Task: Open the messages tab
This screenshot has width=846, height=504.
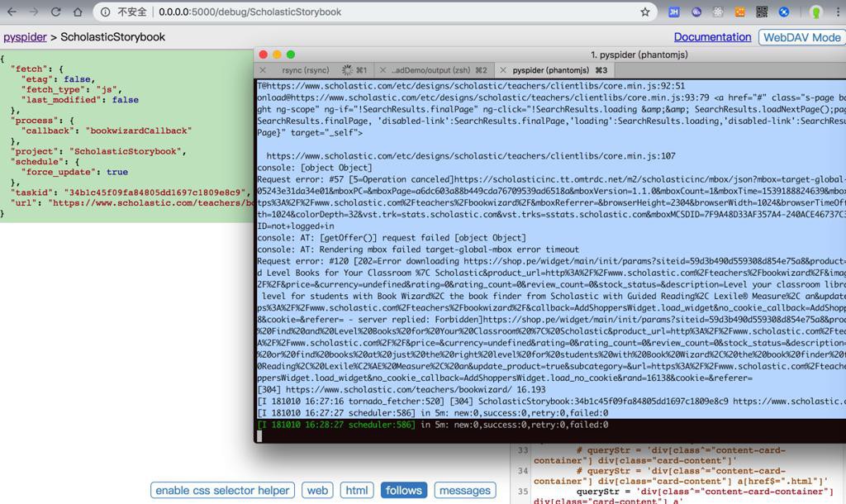Action: coord(464,491)
